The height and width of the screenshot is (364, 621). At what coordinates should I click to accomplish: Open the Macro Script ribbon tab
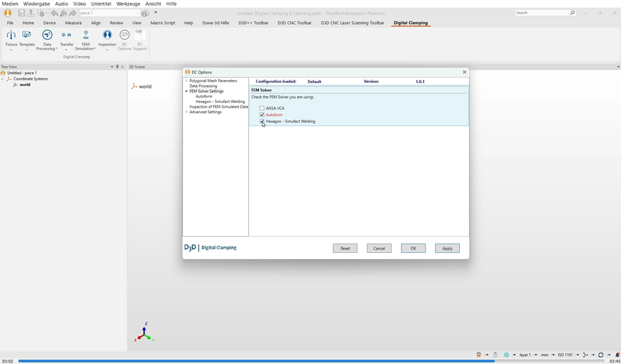[163, 23]
